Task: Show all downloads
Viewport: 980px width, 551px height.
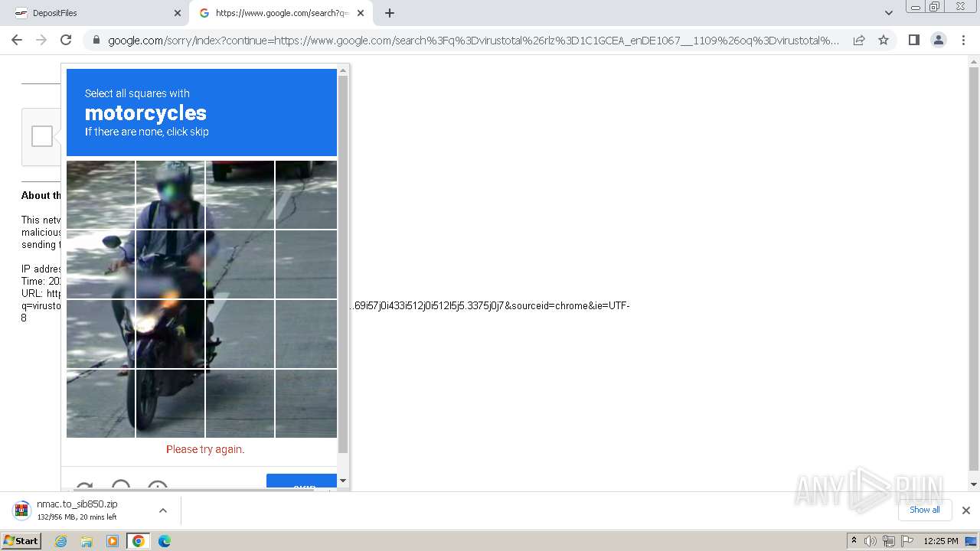Action: [x=924, y=510]
